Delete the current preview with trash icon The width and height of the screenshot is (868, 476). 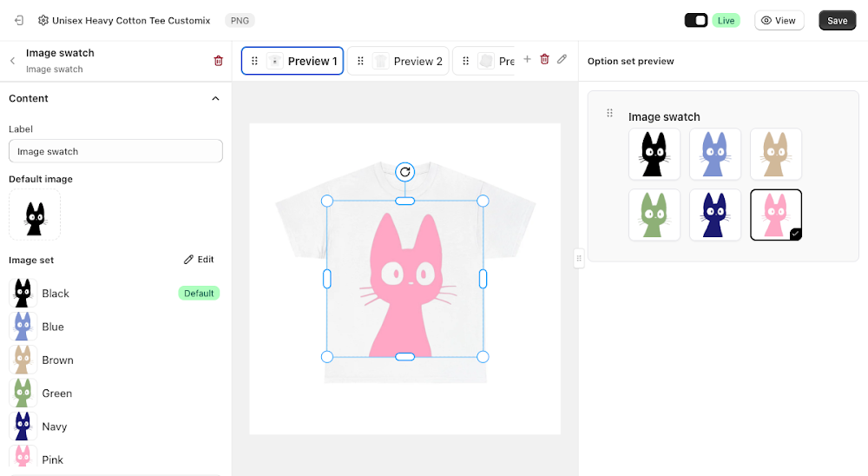point(545,59)
